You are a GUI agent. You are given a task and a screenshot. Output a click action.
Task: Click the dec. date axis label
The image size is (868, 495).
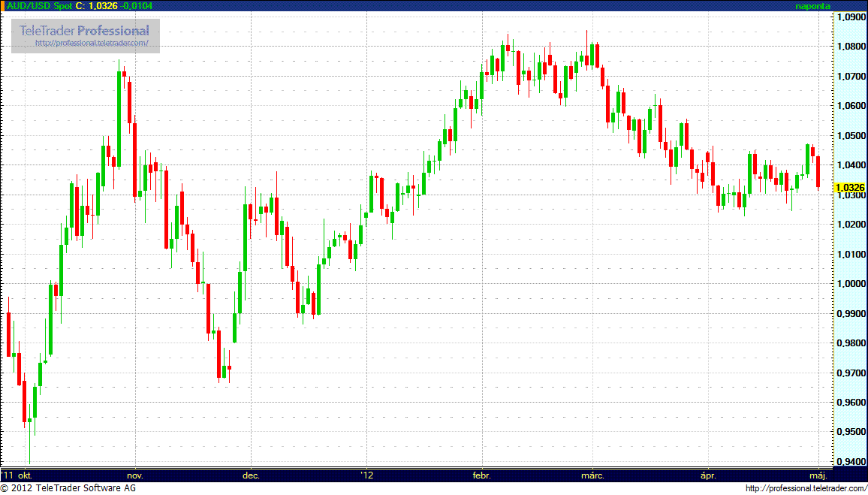tap(252, 475)
